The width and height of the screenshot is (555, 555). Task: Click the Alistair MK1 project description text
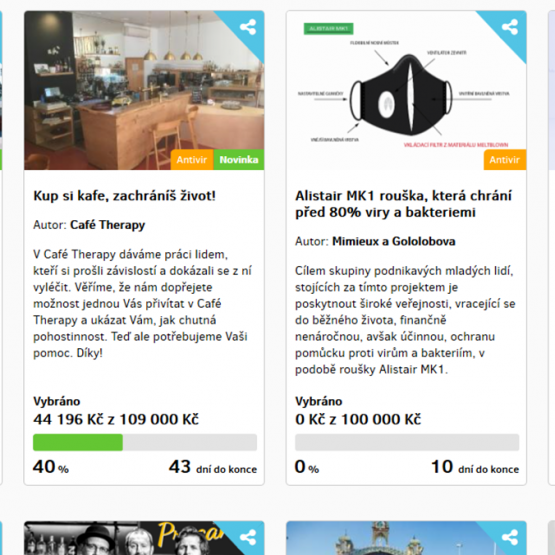click(x=405, y=320)
